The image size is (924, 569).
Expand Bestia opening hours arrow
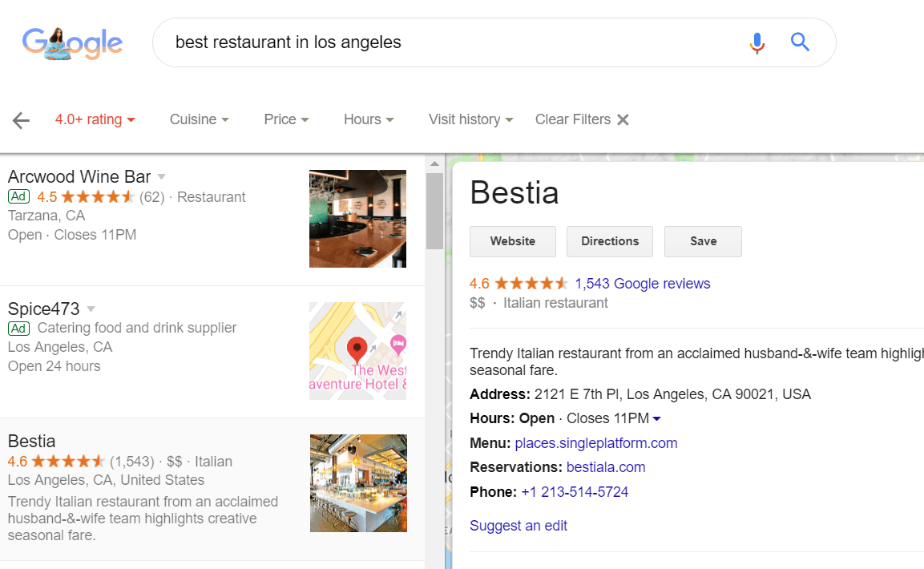pyautogui.click(x=656, y=419)
